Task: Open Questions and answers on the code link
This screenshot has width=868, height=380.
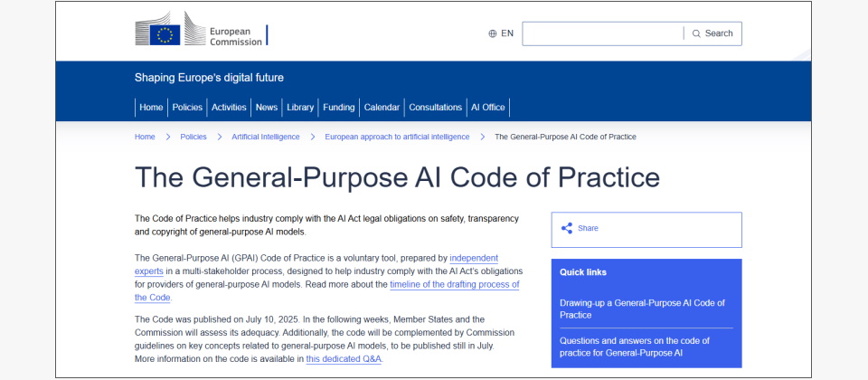Action: (x=635, y=347)
